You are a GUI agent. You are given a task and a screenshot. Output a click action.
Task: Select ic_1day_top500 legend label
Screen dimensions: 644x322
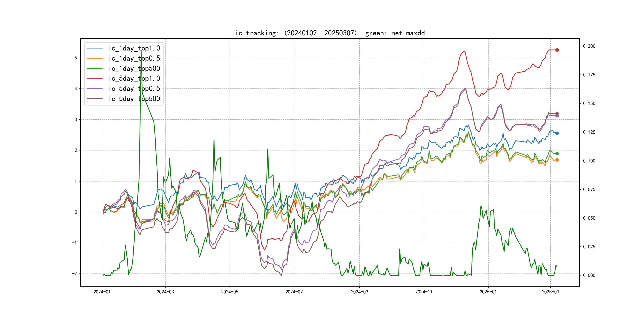(134, 69)
